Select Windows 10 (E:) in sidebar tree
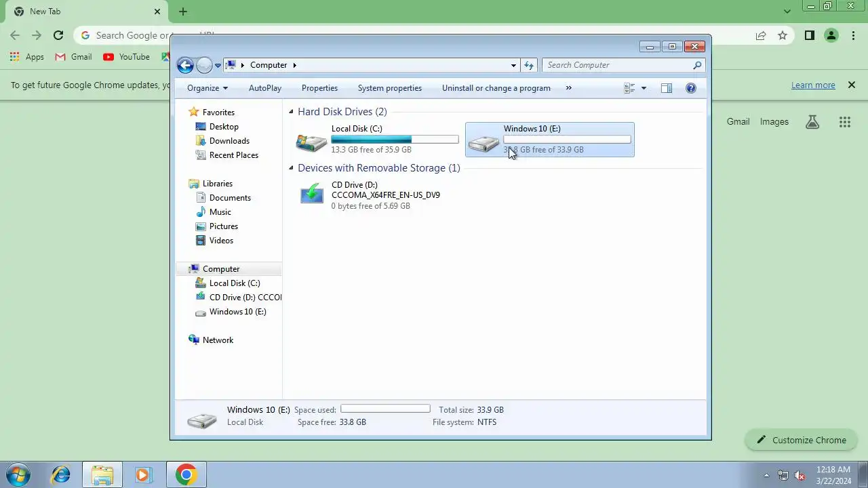The width and height of the screenshot is (868, 488). pos(237,312)
